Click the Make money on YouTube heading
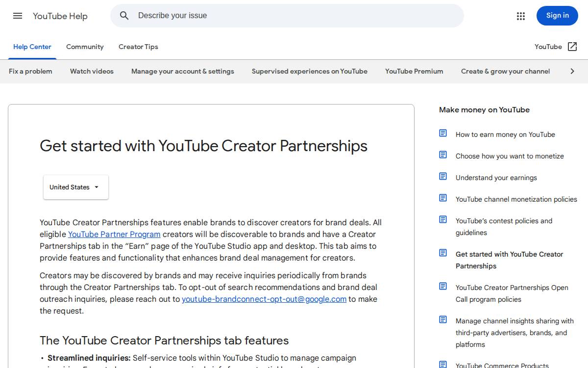The image size is (588, 368). pyautogui.click(x=484, y=110)
